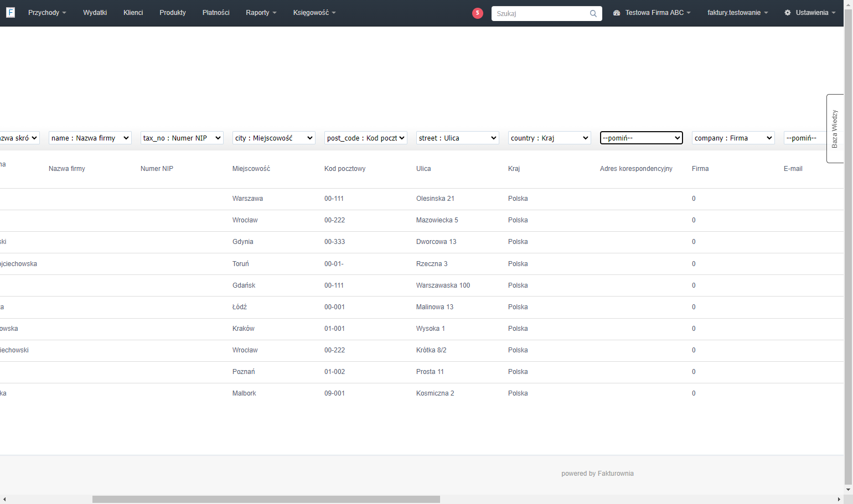Viewport: 853px width, 504px height.
Task: Open the 'city : Miejscowość' mapping dropdown
Action: pyautogui.click(x=274, y=138)
